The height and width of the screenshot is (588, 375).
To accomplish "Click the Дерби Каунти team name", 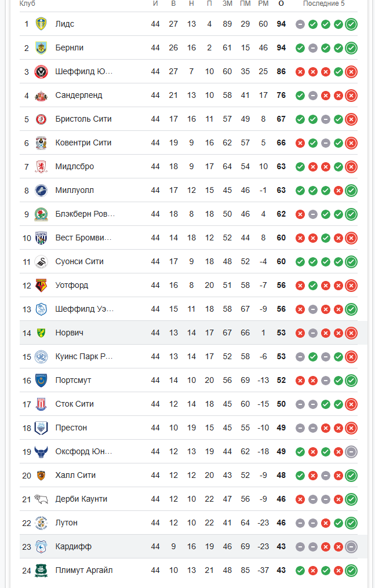I will (81, 499).
